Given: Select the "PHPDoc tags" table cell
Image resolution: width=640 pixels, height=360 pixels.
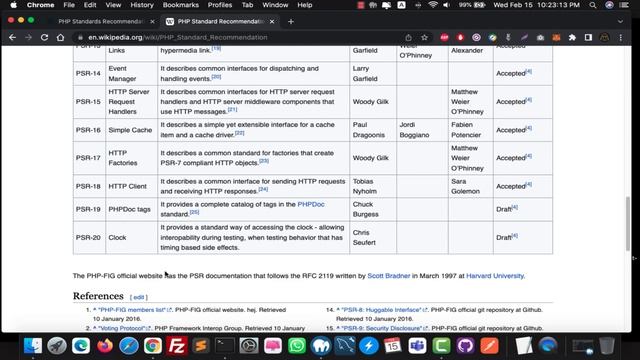Looking at the screenshot, I should [x=132, y=209].
